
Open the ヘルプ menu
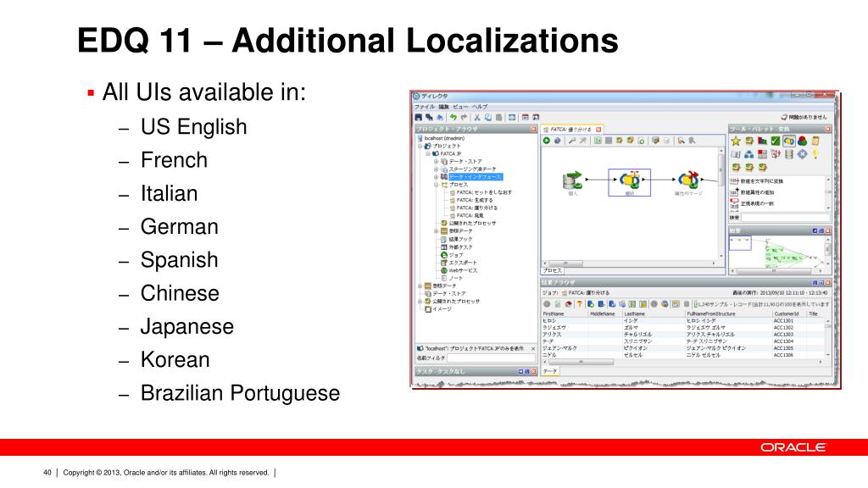coord(480,107)
